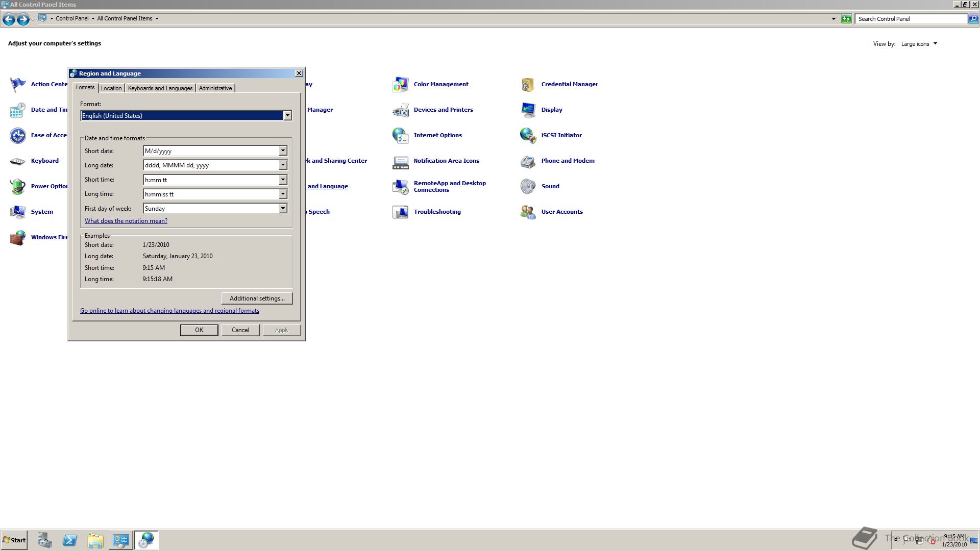Click the Search Control Panel field
Screen dimensions: 980x551
(912, 19)
